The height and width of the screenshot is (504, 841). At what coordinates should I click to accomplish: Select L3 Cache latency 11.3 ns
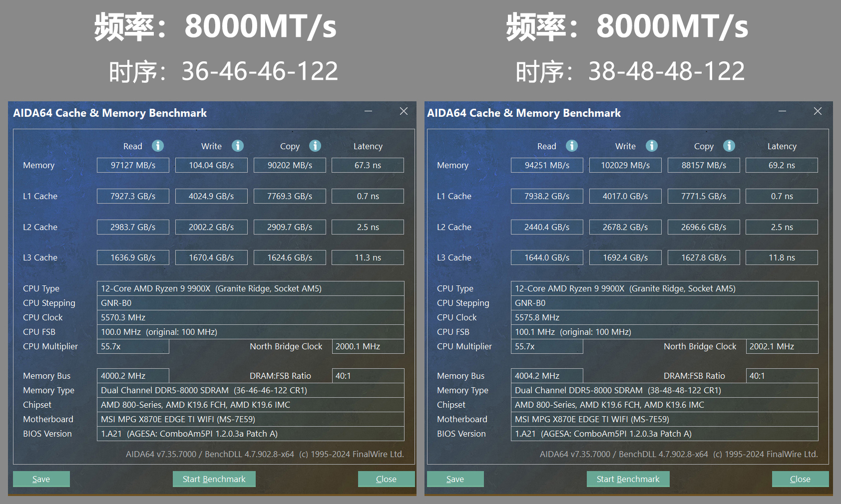pos(368,257)
